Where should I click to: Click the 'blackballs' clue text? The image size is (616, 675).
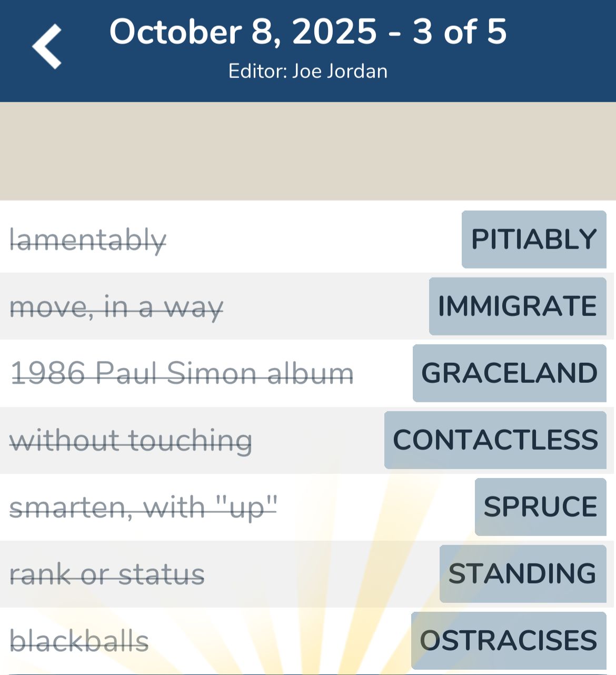[x=80, y=641]
